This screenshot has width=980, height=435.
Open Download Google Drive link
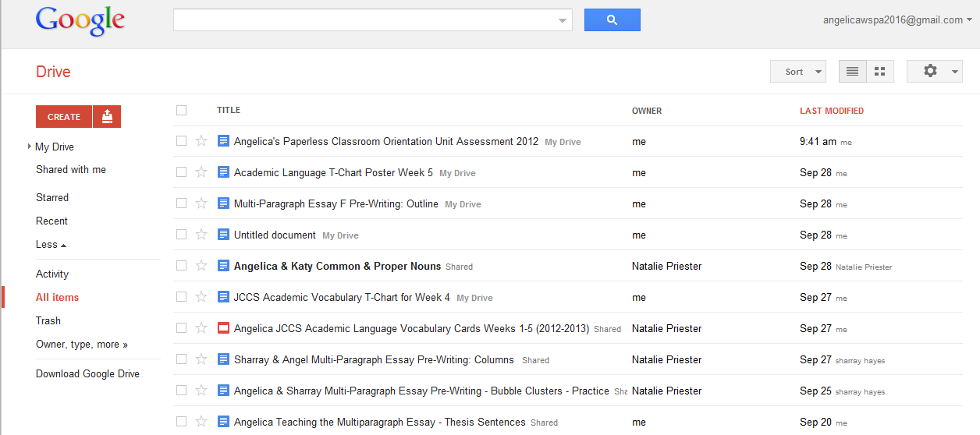(87, 373)
